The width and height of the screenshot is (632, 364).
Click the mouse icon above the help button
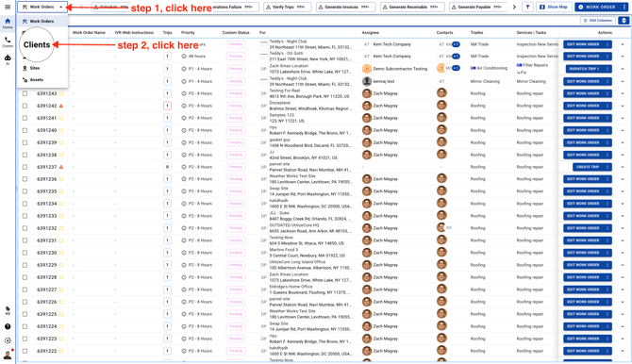point(8,310)
